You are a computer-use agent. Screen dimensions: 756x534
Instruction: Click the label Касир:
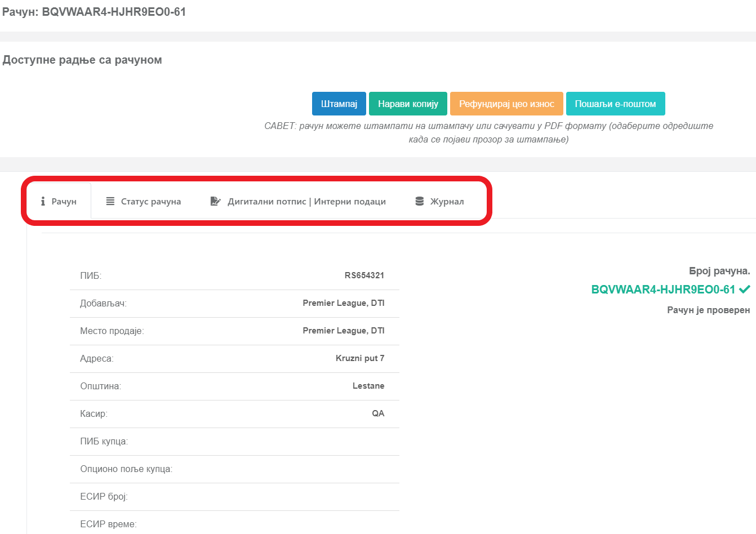[94, 414]
